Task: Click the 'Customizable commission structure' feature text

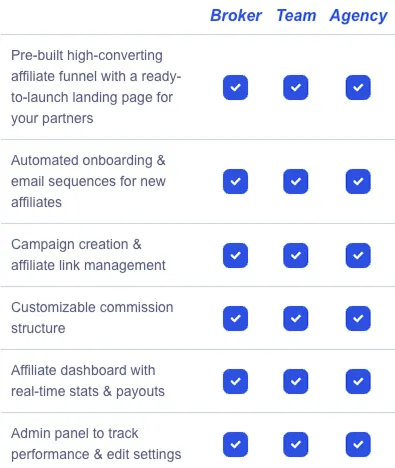Action: [x=92, y=318]
